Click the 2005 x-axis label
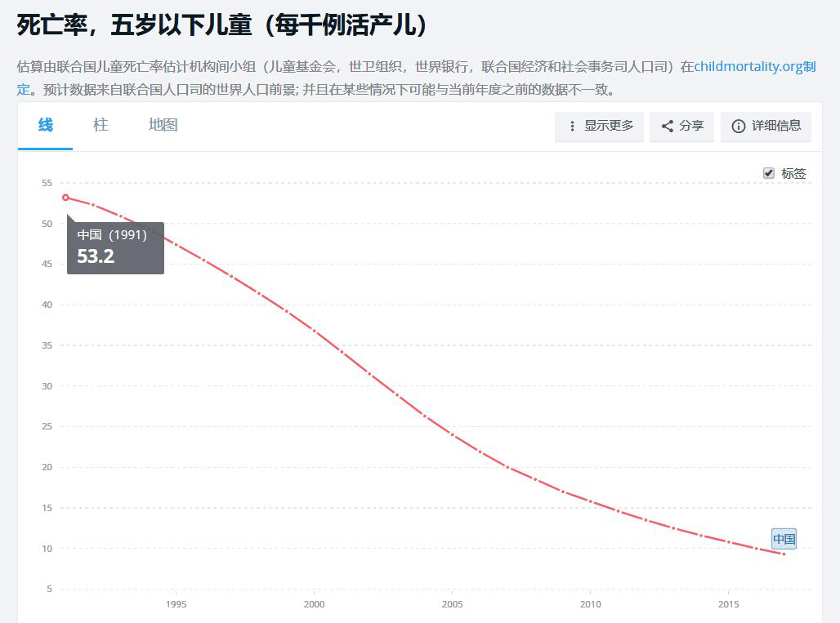This screenshot has height=623, width=840. (452, 604)
